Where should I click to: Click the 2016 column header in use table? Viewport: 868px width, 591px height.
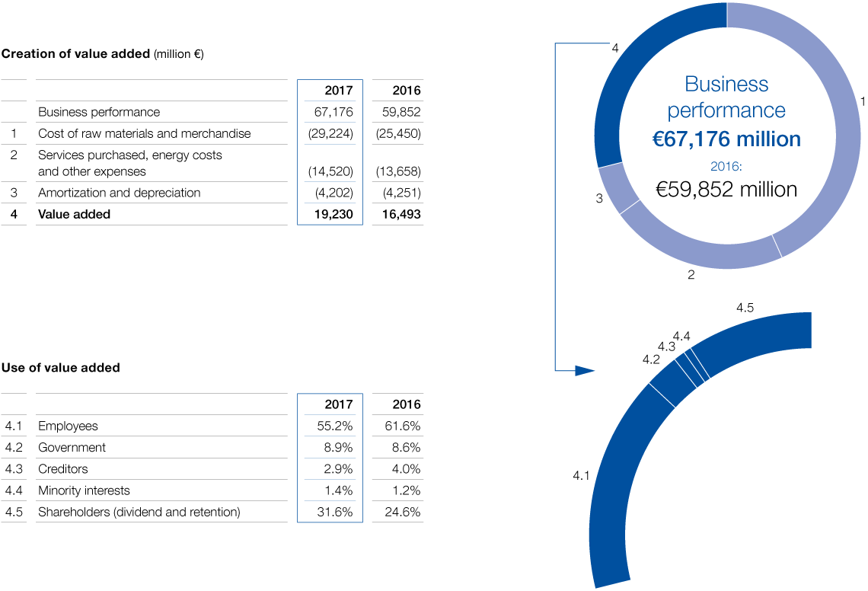(x=407, y=404)
